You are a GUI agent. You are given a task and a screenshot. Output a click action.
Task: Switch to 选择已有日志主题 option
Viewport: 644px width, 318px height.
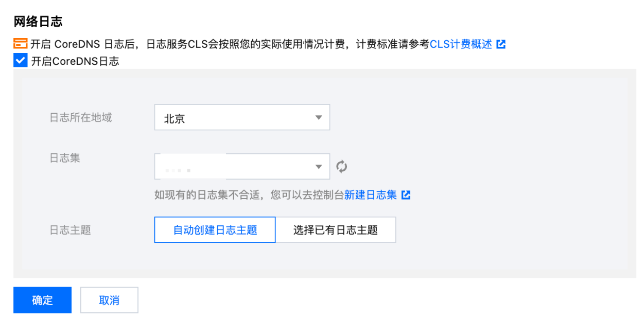tap(336, 229)
